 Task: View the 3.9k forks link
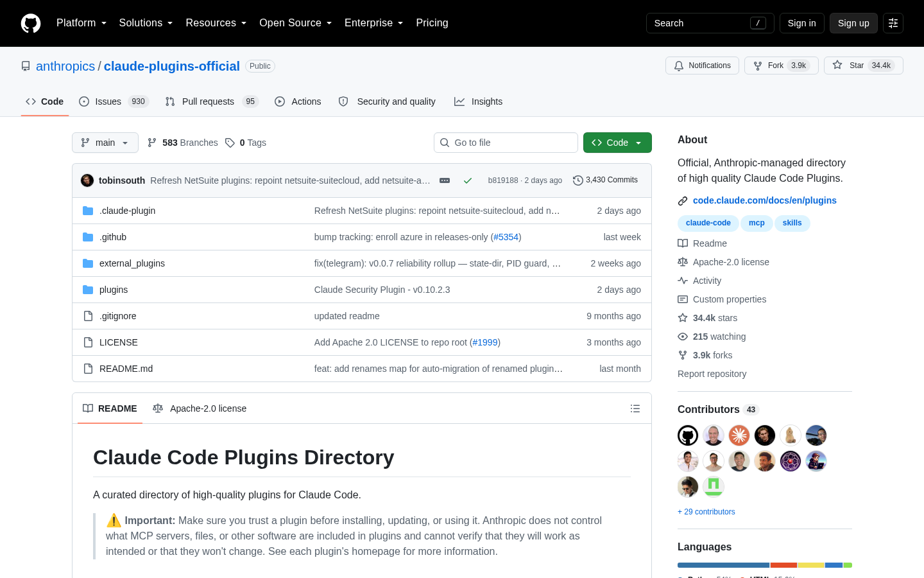coord(705,355)
